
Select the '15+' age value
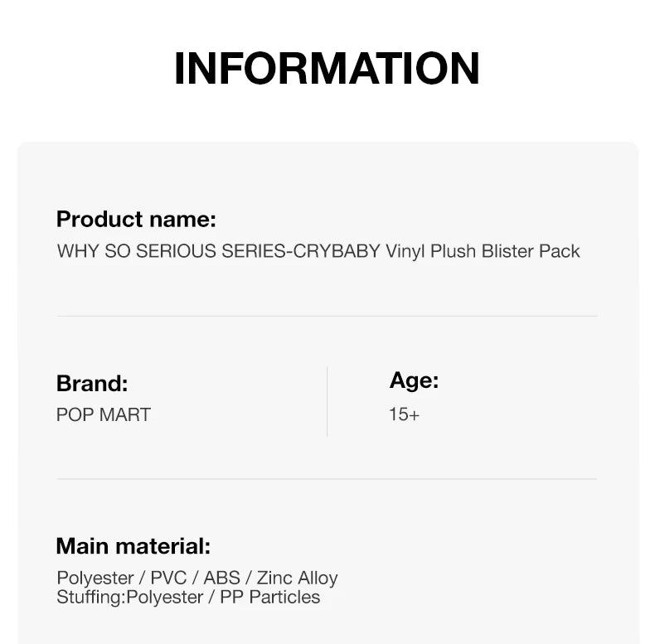point(405,414)
